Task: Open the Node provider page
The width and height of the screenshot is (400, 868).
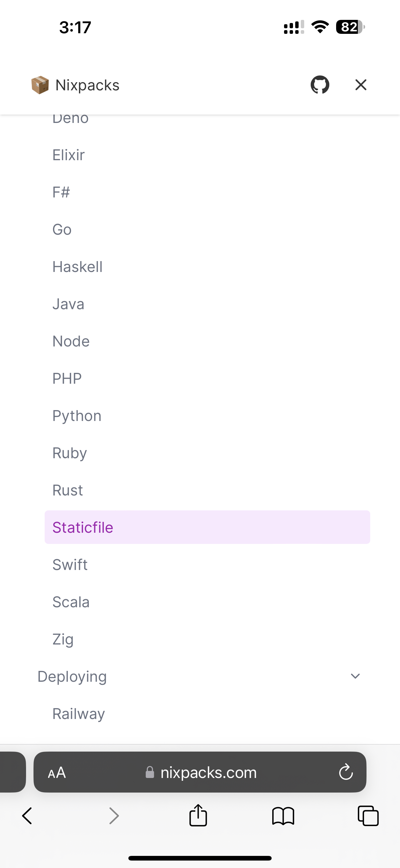Action: click(71, 341)
